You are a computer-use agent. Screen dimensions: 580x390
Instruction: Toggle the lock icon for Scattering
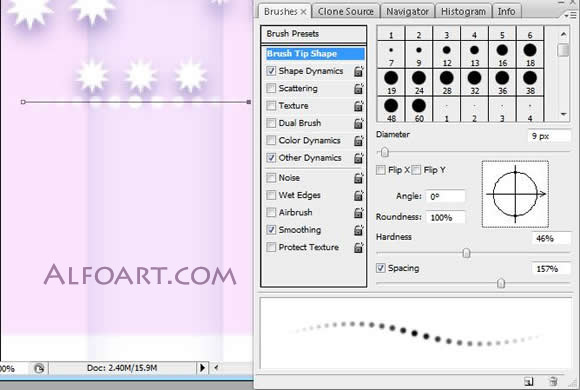click(358, 88)
